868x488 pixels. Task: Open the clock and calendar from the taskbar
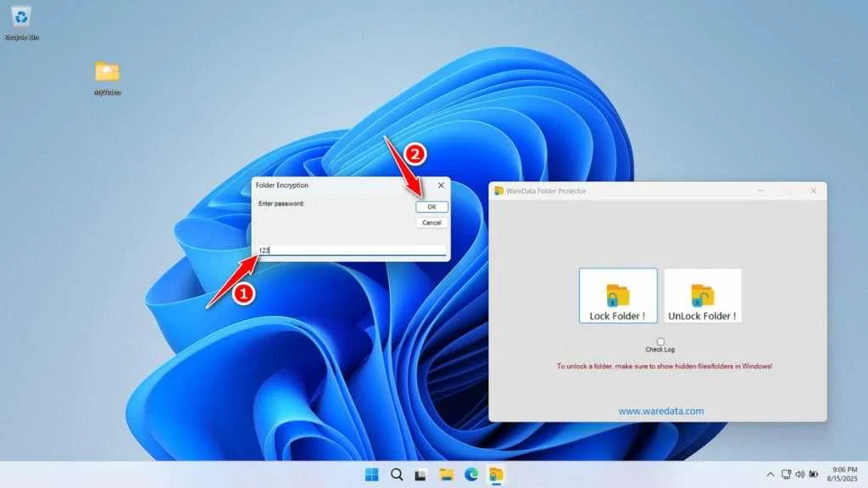[x=840, y=474]
